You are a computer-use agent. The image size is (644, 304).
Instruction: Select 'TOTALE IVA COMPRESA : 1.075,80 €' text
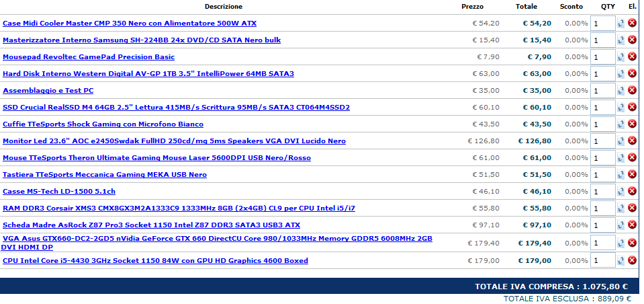click(x=551, y=287)
